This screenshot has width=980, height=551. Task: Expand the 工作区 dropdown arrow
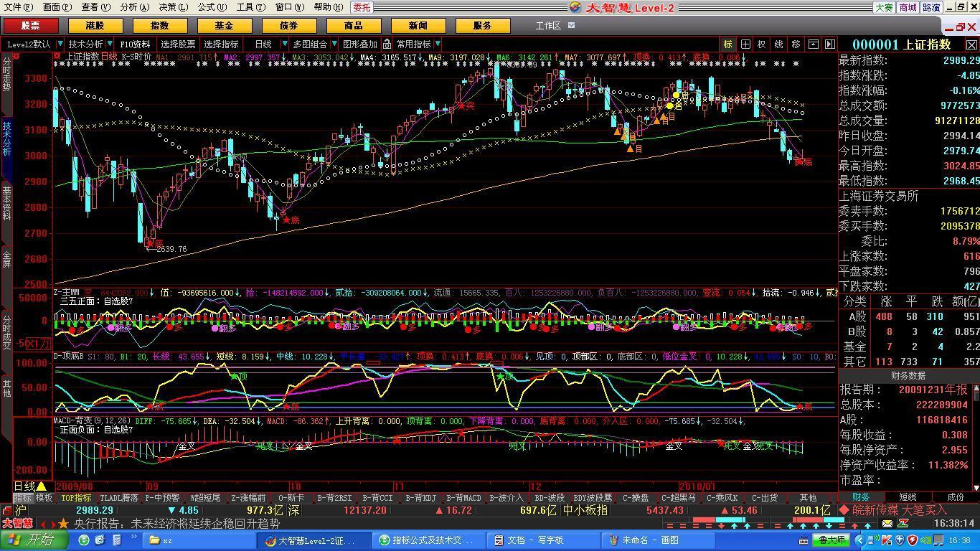(571, 25)
